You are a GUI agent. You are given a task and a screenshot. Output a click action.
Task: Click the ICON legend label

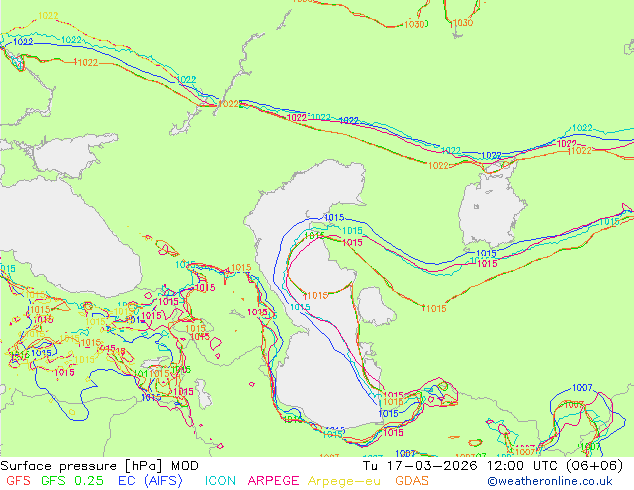(220, 481)
